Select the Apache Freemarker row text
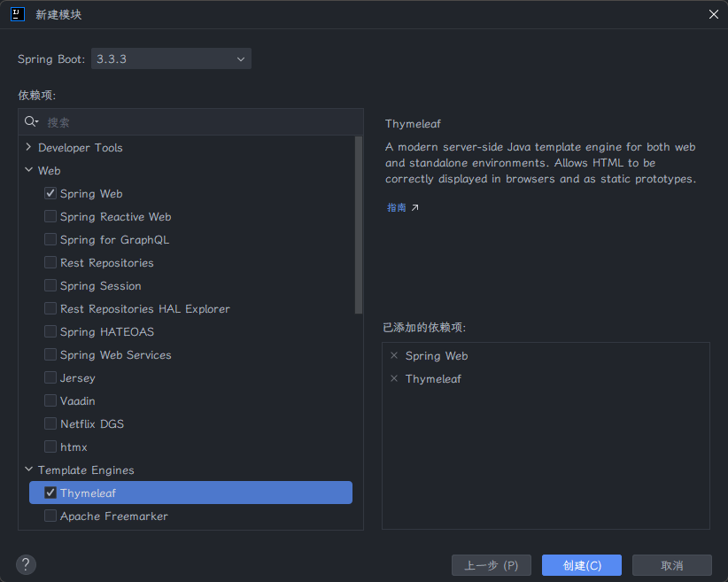This screenshot has height=582, width=728. pos(114,516)
